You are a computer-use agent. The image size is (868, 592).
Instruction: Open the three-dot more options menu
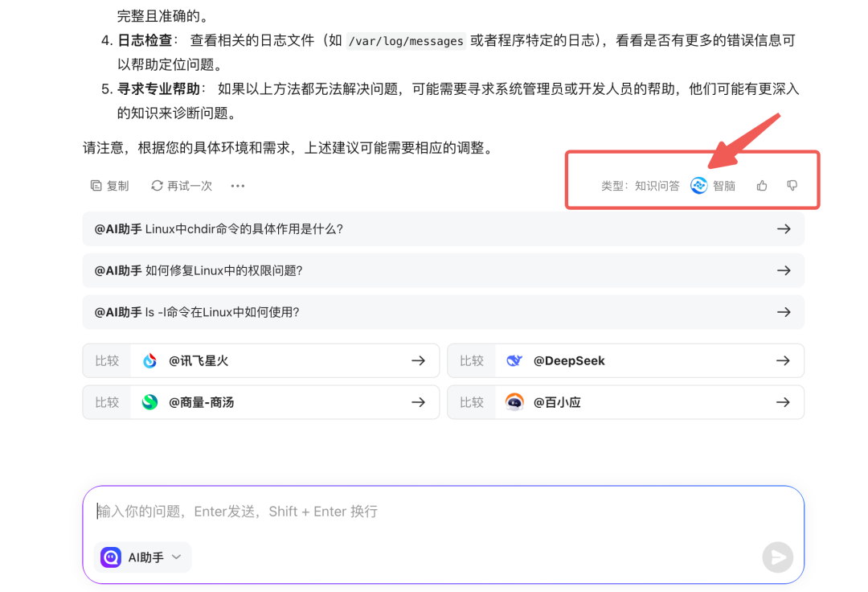pos(237,185)
